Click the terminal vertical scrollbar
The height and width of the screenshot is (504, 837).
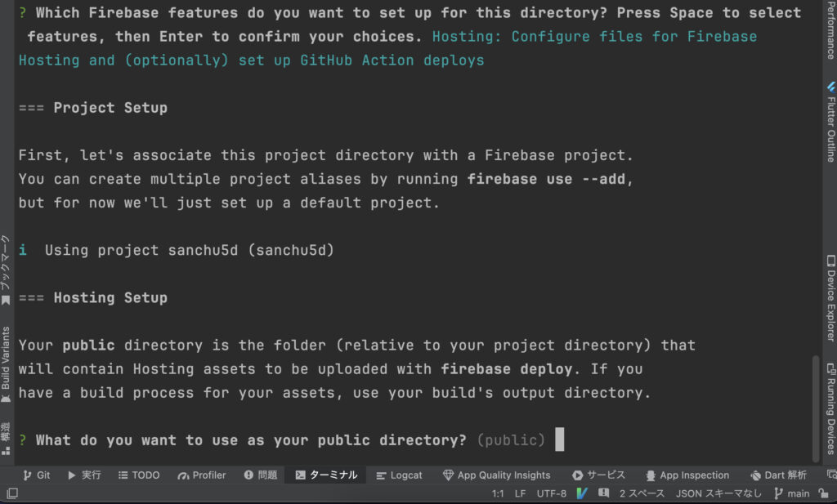[x=814, y=408]
